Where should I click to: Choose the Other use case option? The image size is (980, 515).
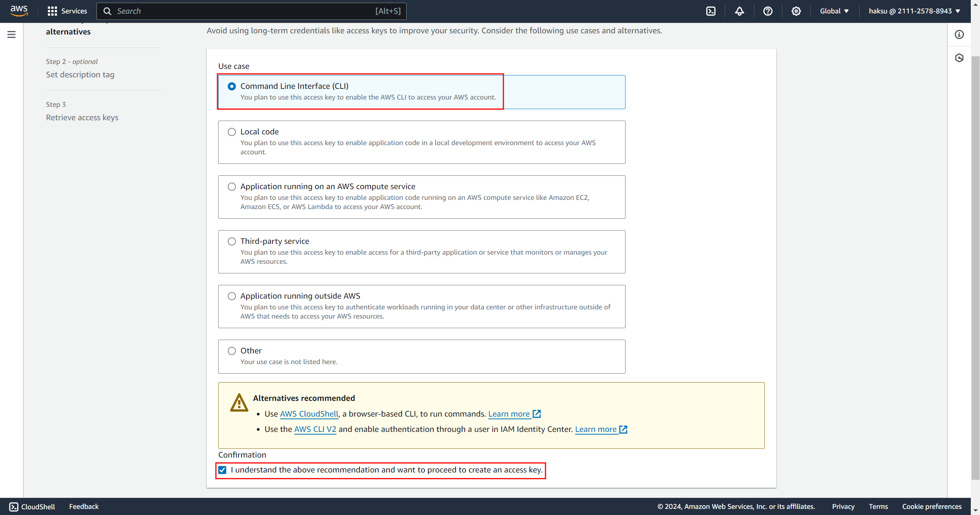coord(232,351)
